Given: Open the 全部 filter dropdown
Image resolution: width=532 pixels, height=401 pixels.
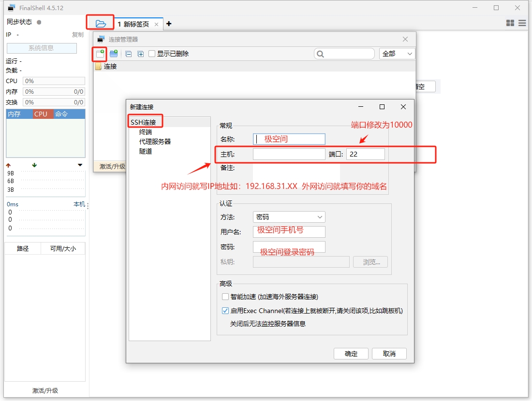Looking at the screenshot, I should [x=397, y=54].
